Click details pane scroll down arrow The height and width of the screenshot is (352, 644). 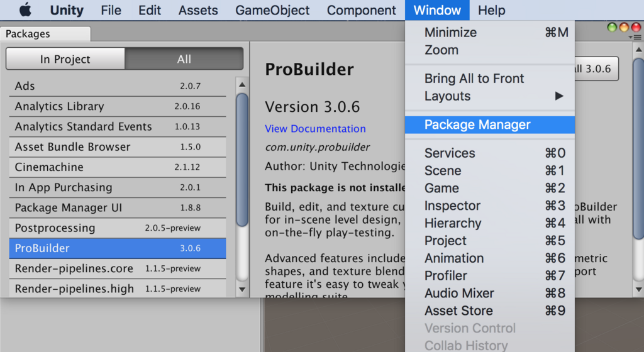tap(638, 289)
